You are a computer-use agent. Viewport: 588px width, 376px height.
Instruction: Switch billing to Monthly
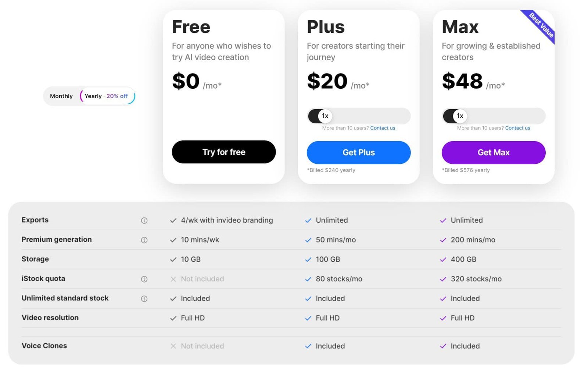tap(61, 96)
